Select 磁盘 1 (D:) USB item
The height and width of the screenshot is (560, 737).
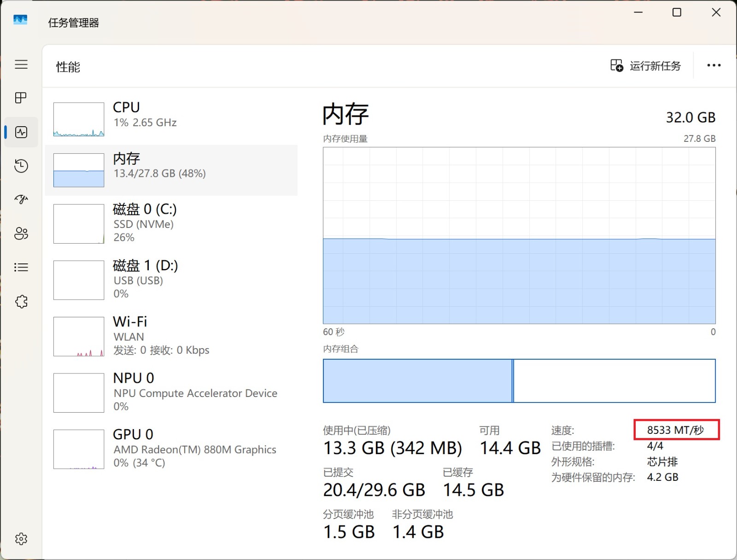[171, 280]
